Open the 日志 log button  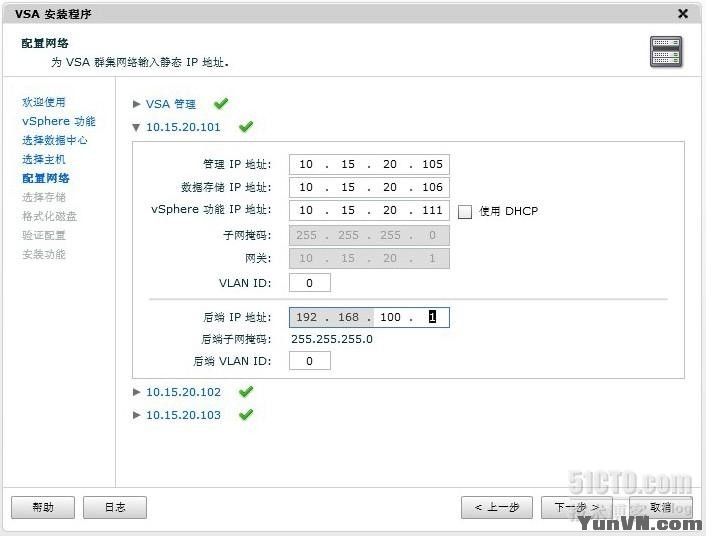115,507
